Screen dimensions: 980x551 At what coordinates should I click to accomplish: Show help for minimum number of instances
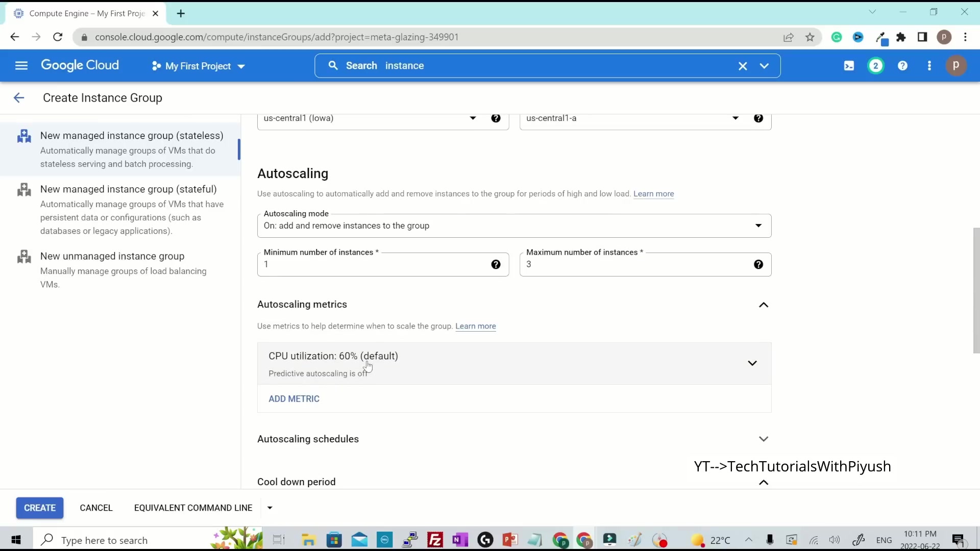click(496, 264)
